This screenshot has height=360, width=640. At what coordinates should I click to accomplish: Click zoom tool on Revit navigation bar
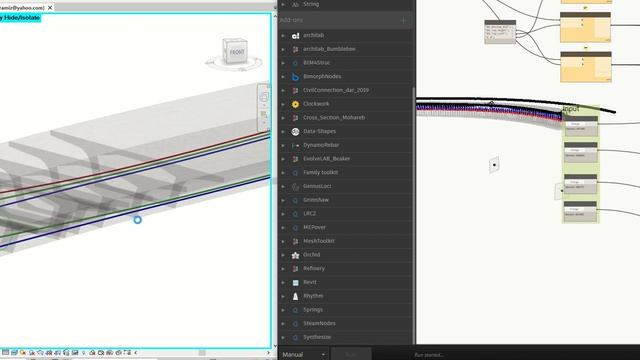264,115
